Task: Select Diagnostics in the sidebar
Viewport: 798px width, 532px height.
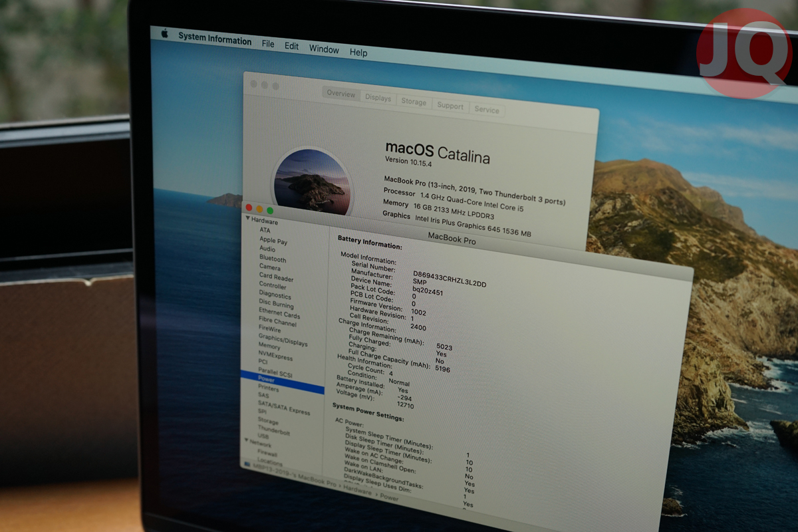Action: (275, 295)
